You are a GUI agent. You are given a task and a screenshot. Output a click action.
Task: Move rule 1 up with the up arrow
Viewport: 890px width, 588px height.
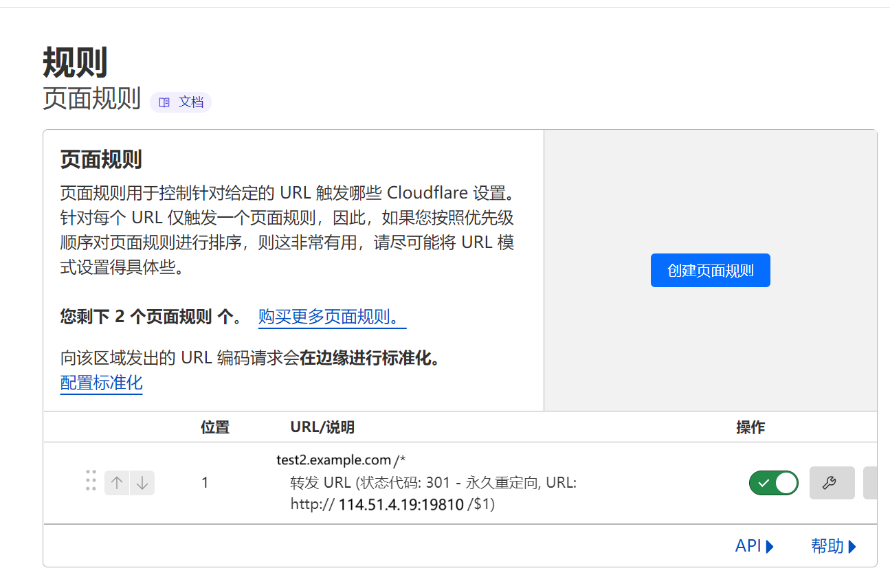pyautogui.click(x=117, y=483)
